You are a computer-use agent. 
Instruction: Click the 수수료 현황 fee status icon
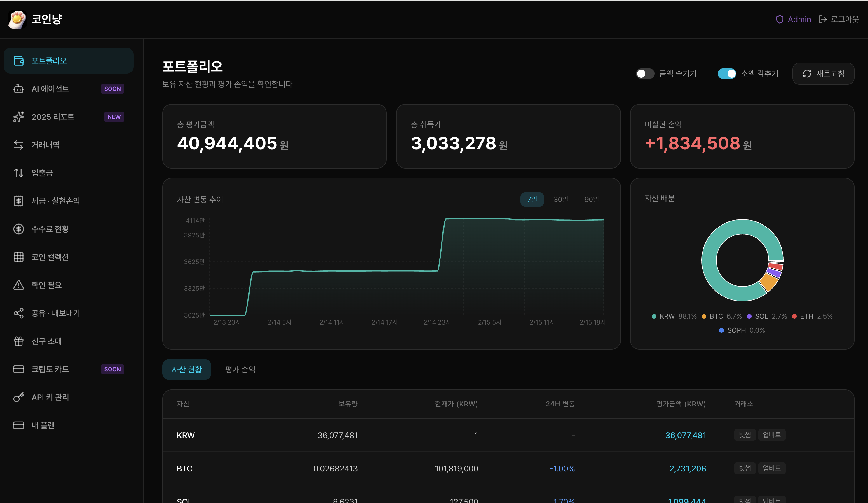pyautogui.click(x=19, y=229)
